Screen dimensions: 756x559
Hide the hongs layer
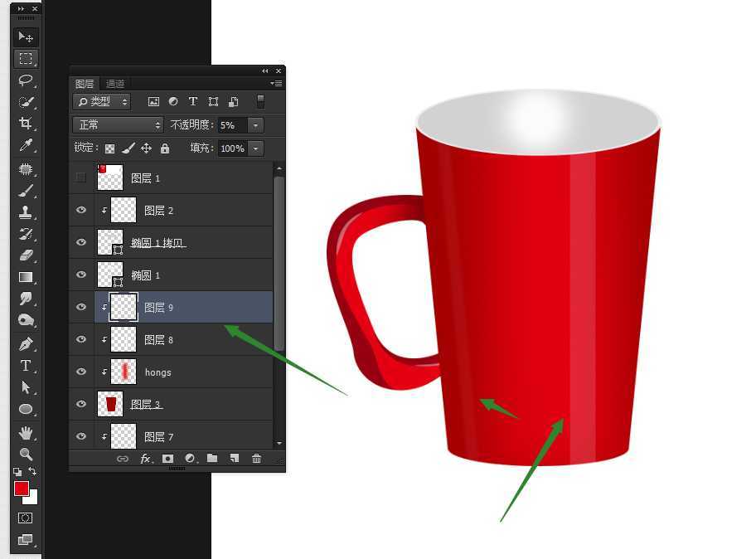point(81,372)
